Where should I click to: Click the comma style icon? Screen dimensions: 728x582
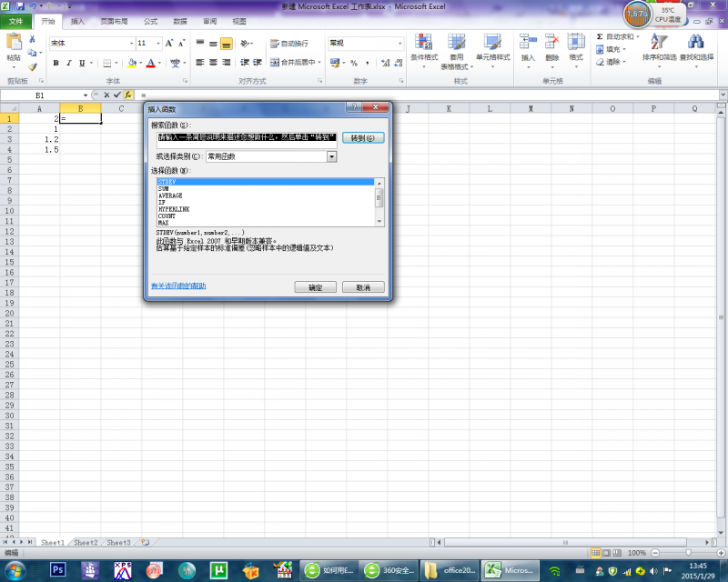click(x=368, y=63)
